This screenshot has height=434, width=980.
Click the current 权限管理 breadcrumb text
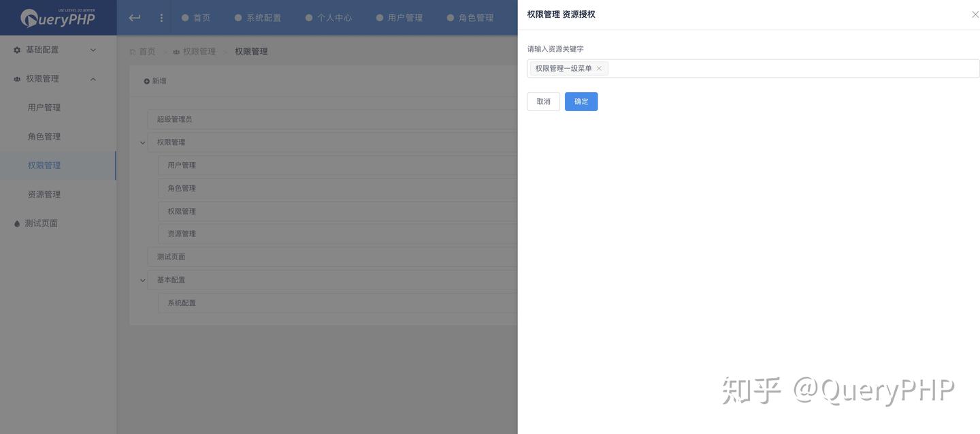click(x=251, y=52)
